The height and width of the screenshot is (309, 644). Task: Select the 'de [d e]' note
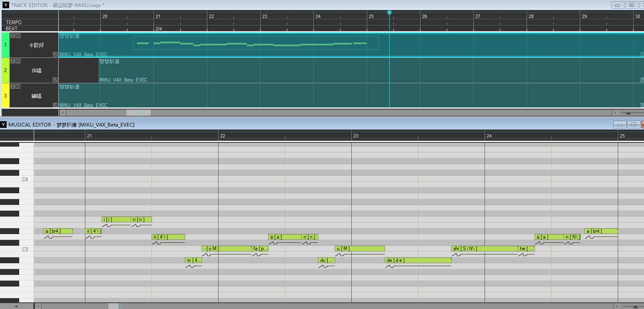[418, 260]
